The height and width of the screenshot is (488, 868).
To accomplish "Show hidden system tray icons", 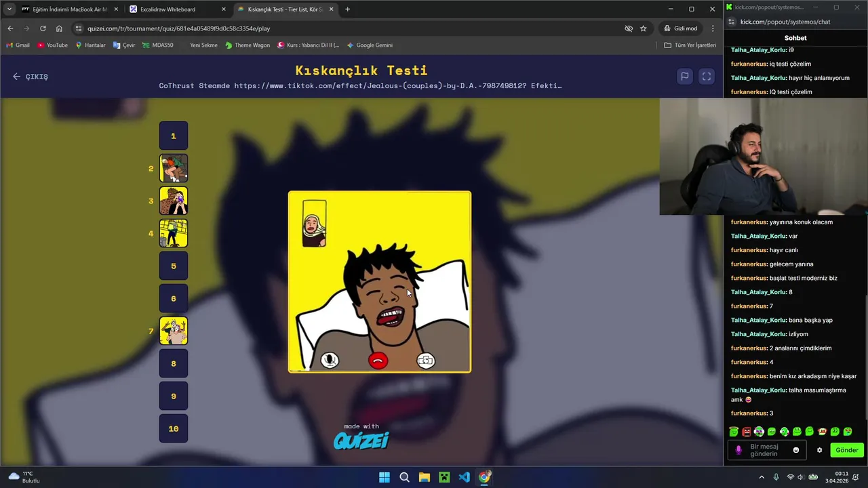I will point(762,477).
